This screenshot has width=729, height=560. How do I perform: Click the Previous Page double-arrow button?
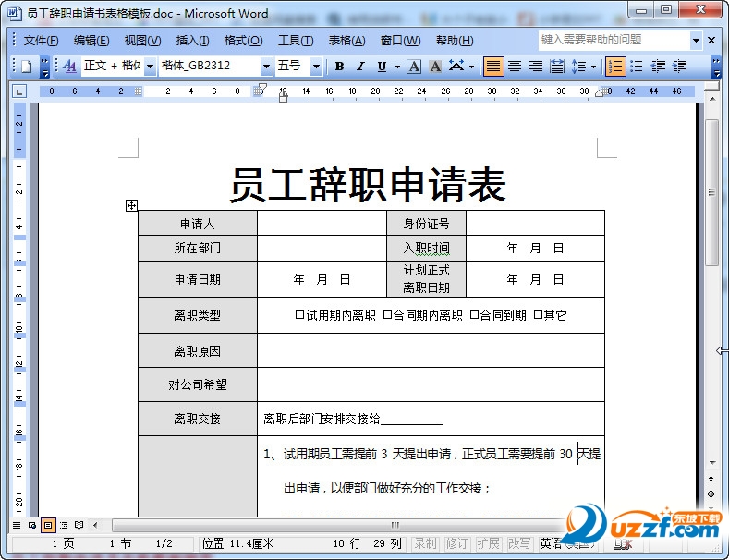tap(711, 479)
